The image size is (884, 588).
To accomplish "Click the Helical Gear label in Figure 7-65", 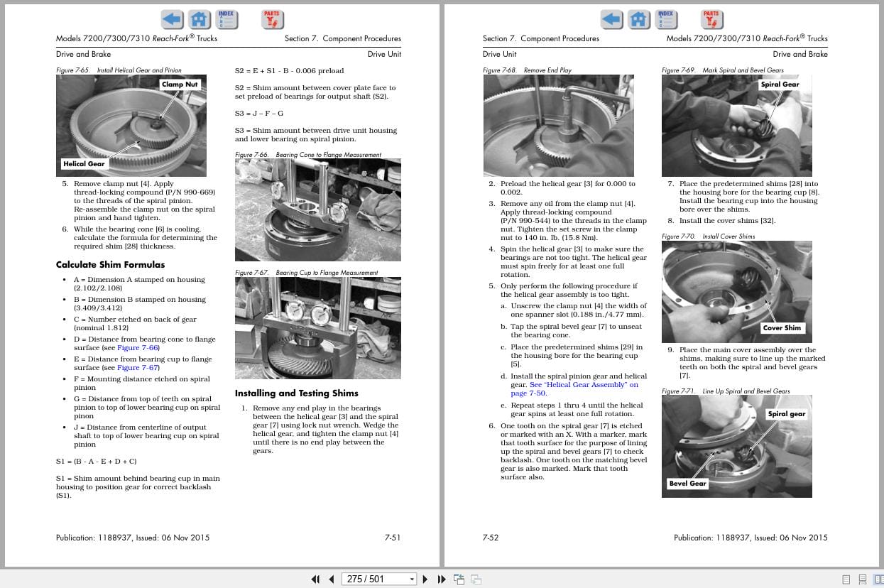I will 84,164.
